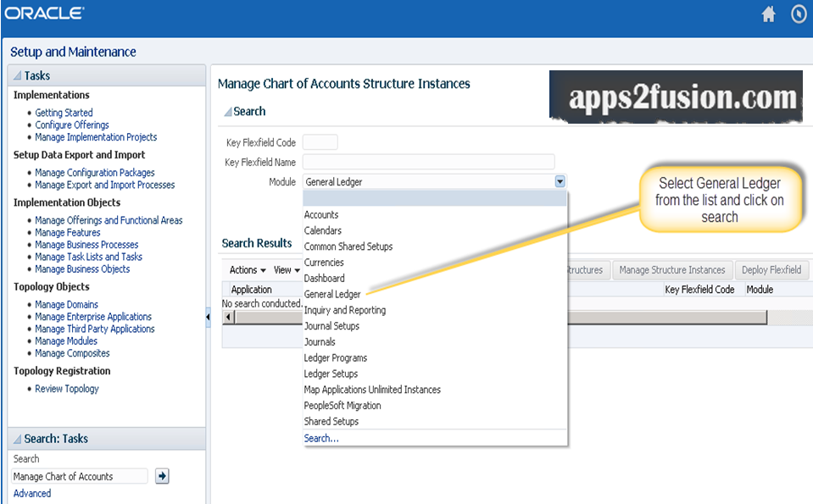Screen dimensions: 813x504
Task: Open the View menu
Action: pos(287,270)
